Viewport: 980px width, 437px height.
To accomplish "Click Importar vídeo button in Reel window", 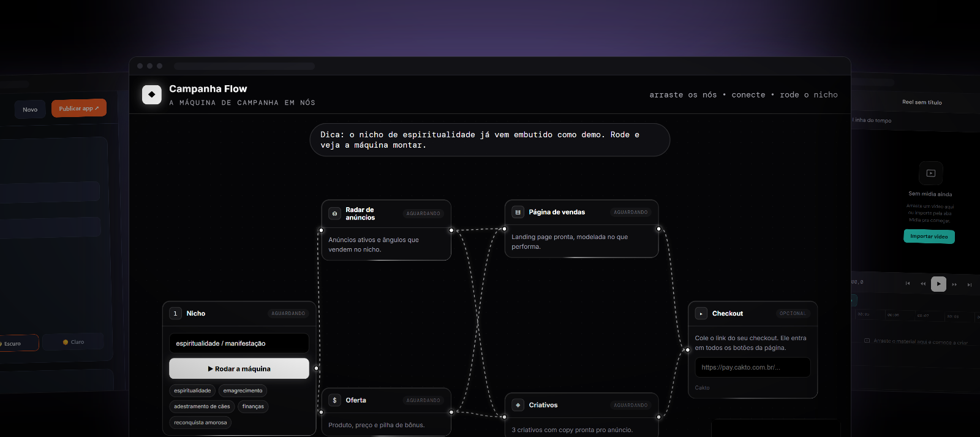I will point(929,237).
